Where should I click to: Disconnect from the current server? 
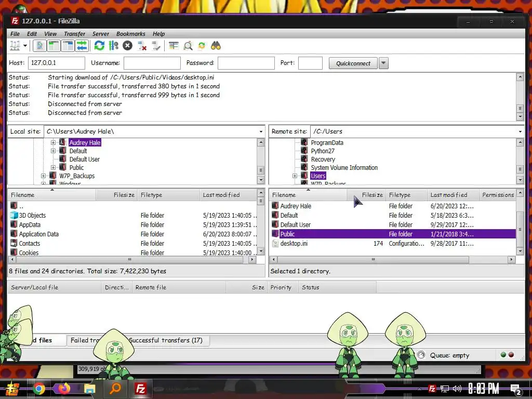click(142, 46)
